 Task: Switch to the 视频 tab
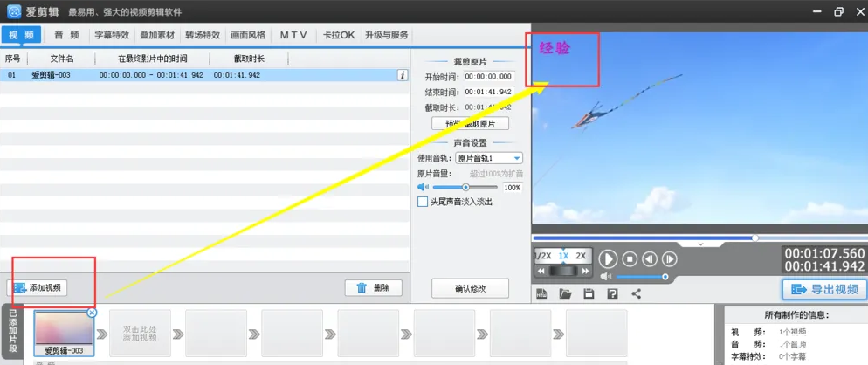(21, 35)
